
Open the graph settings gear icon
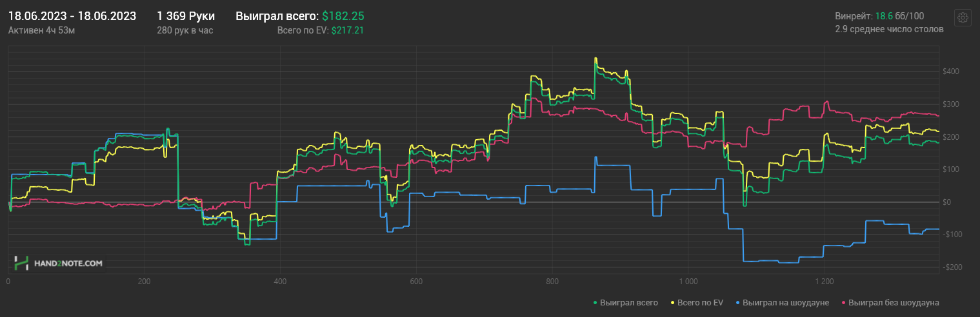(x=963, y=18)
